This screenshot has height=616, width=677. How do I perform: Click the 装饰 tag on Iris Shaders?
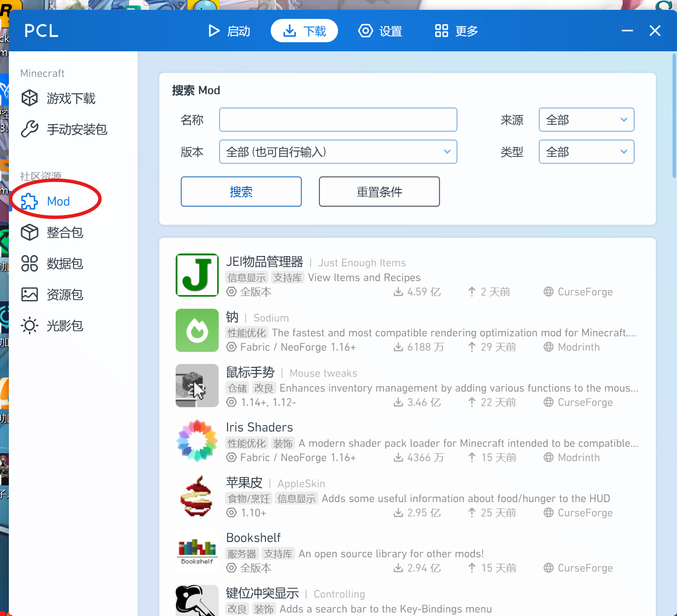pyautogui.click(x=283, y=443)
